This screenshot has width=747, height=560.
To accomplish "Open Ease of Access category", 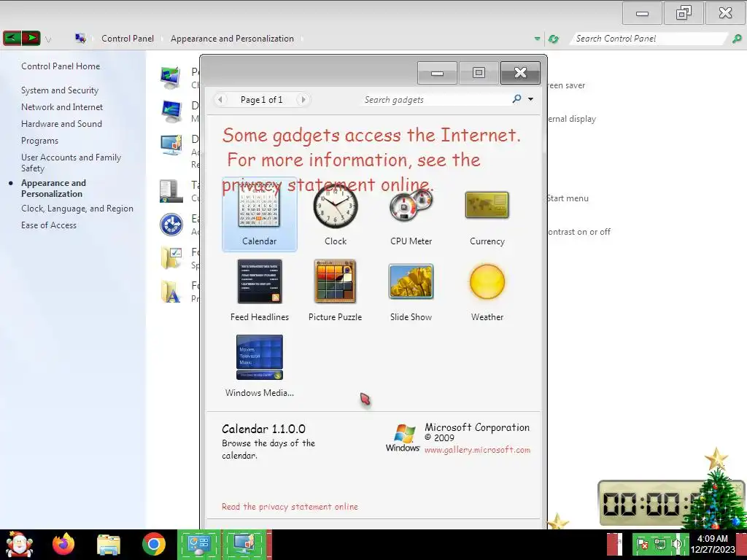I will pos(49,225).
